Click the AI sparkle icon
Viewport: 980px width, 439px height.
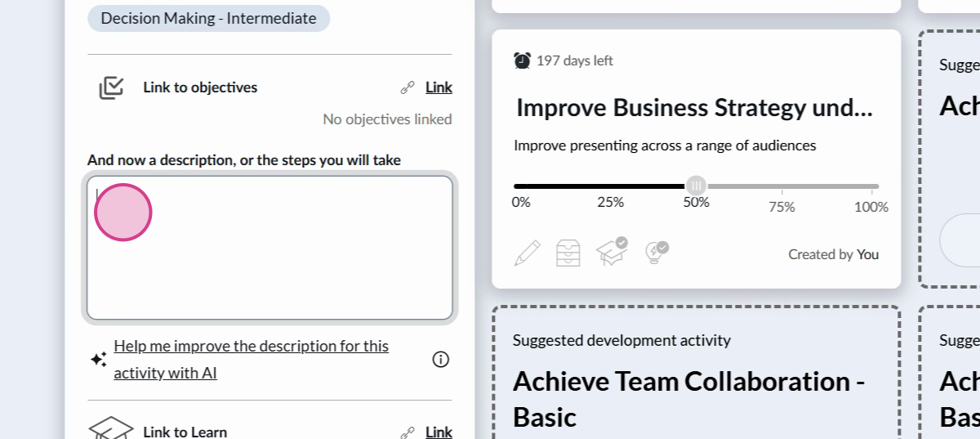point(99,360)
